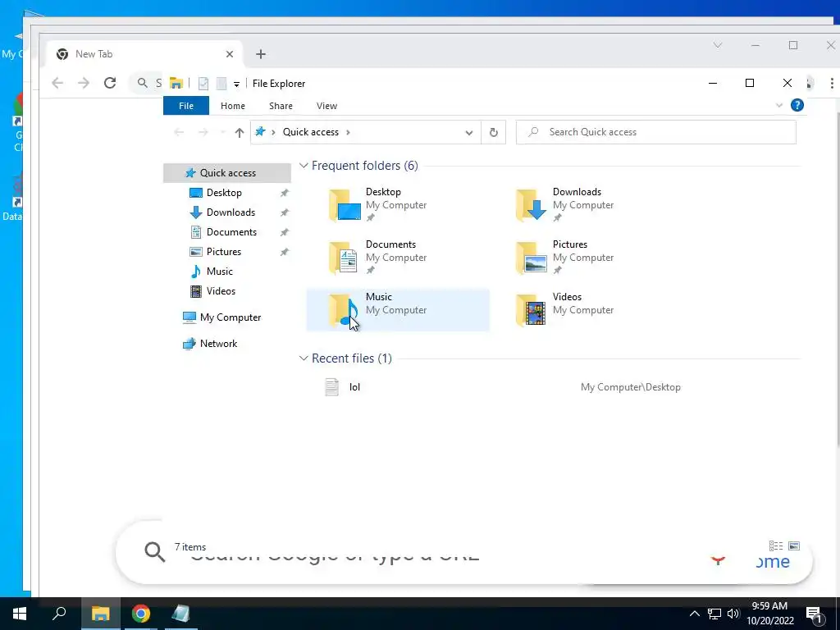Viewport: 840px width, 630px height.
Task: Open Customize Quick Access Toolbar dropdown
Action: click(x=236, y=84)
